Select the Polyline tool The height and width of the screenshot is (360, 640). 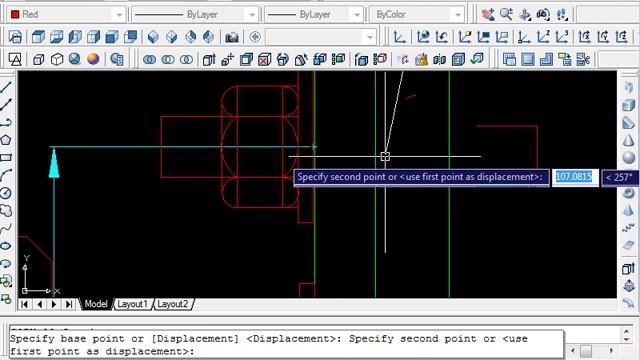[x=6, y=122]
